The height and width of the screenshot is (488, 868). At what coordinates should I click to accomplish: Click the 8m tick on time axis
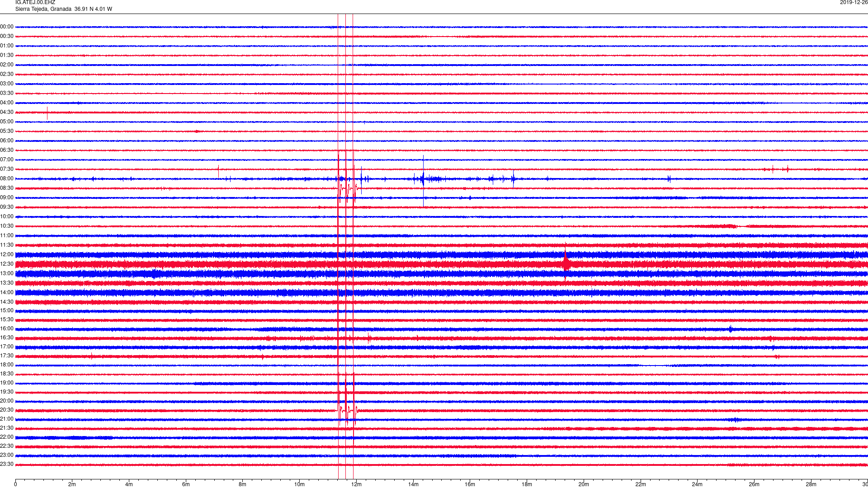pyautogui.click(x=243, y=484)
